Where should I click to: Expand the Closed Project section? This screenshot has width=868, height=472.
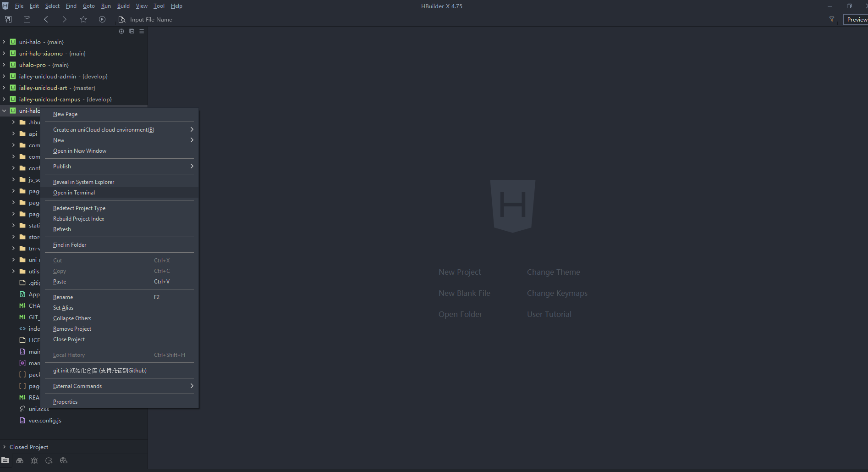pos(4,447)
